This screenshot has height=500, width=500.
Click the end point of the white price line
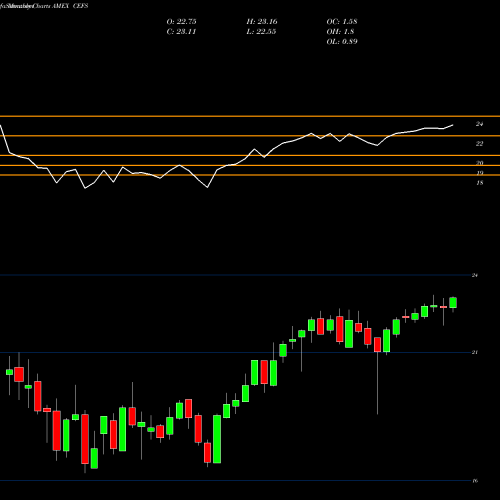click(x=453, y=125)
